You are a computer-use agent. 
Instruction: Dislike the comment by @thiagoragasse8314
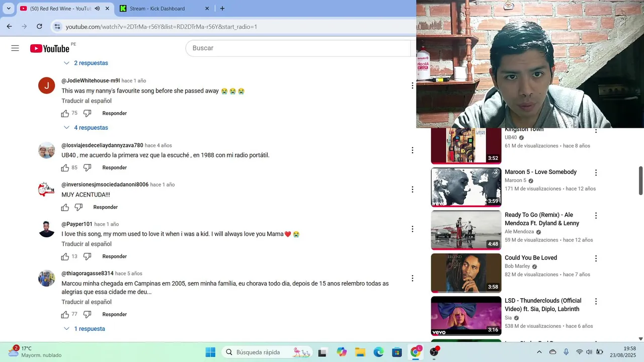[x=87, y=315]
